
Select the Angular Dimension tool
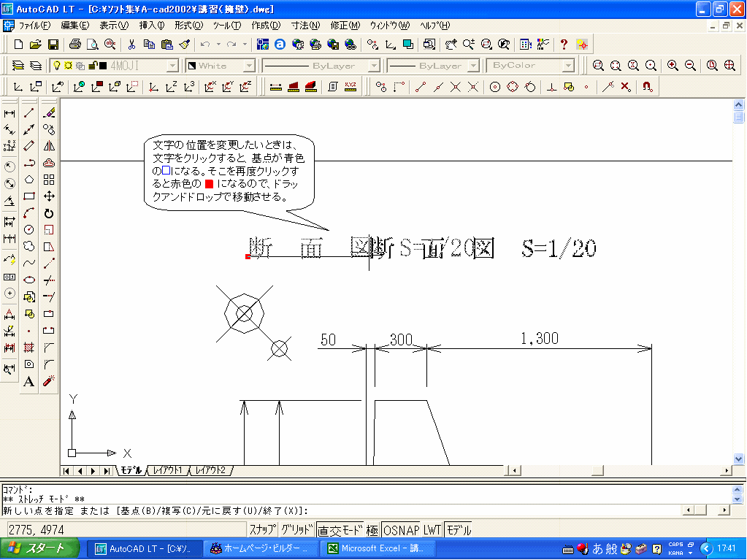click(9, 201)
